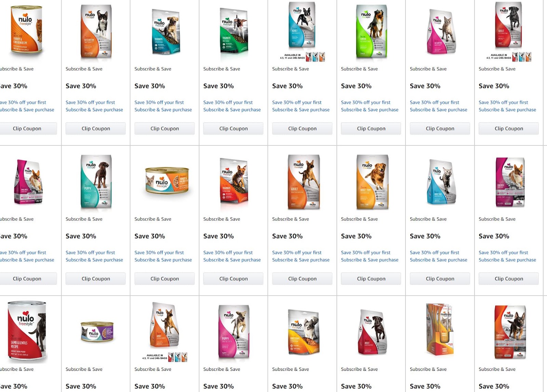This screenshot has height=392, width=547.
Task: Clip coupon under orange-red Trainers bag
Action: pos(234,279)
